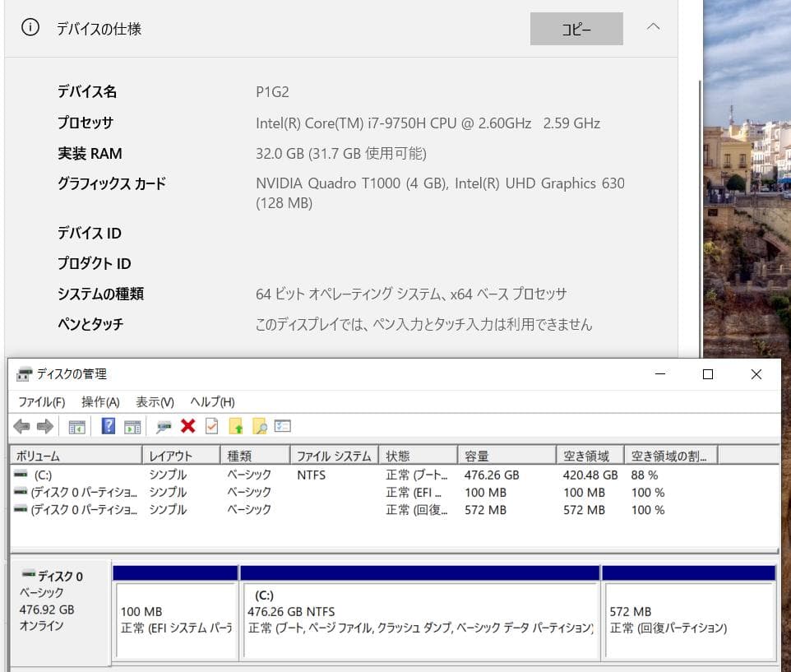Open the 表示(V) menu
Screen dimensions: 791x672
[x=156, y=401]
